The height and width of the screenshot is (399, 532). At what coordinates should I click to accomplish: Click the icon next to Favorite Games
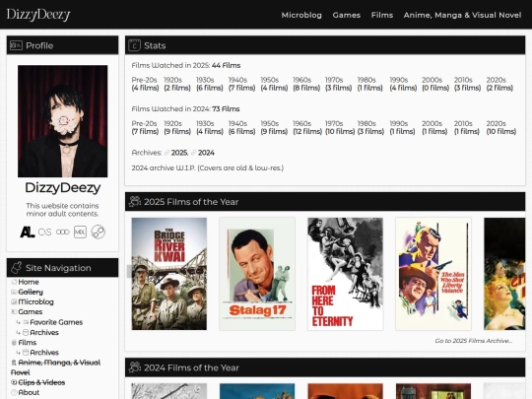click(26, 322)
